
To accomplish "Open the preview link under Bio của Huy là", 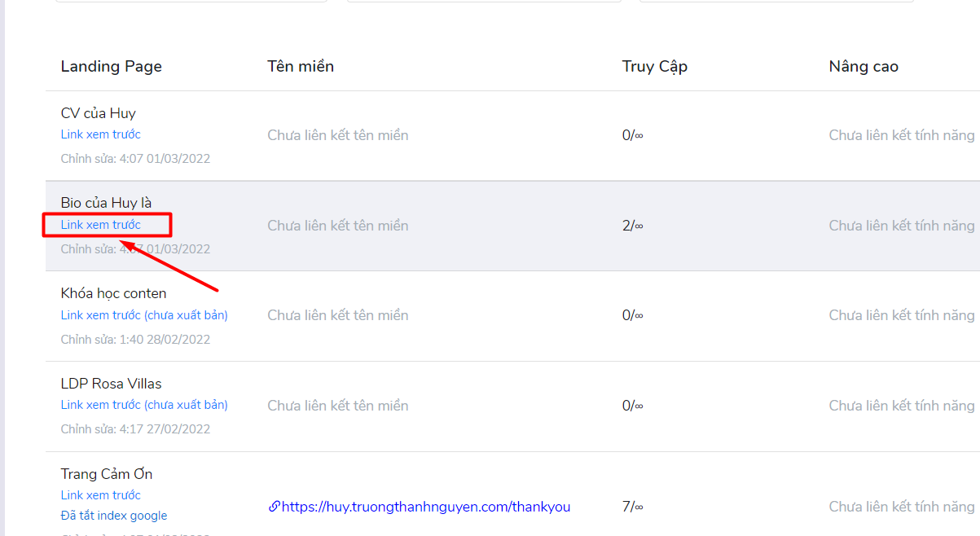I will 101,225.
